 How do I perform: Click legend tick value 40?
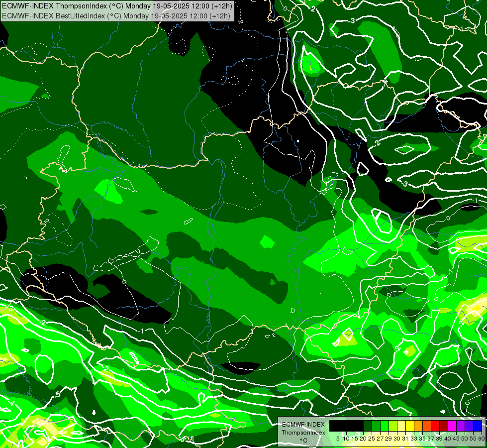coord(448,439)
